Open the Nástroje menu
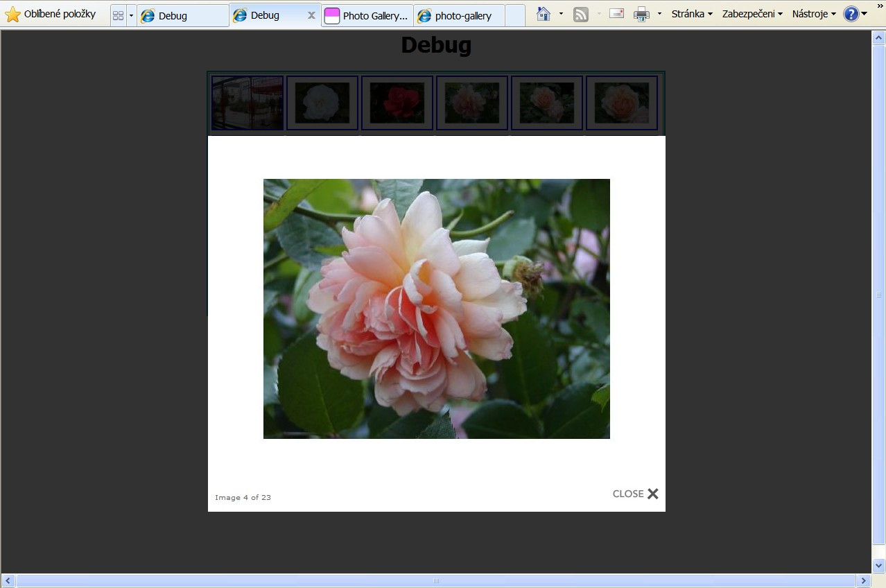This screenshot has width=886, height=588. point(814,14)
